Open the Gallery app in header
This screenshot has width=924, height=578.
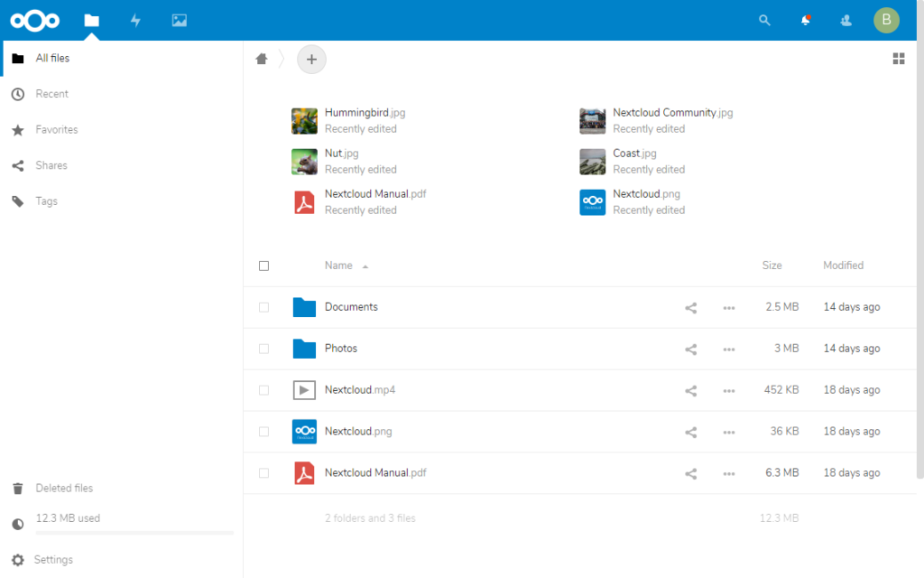click(x=180, y=21)
